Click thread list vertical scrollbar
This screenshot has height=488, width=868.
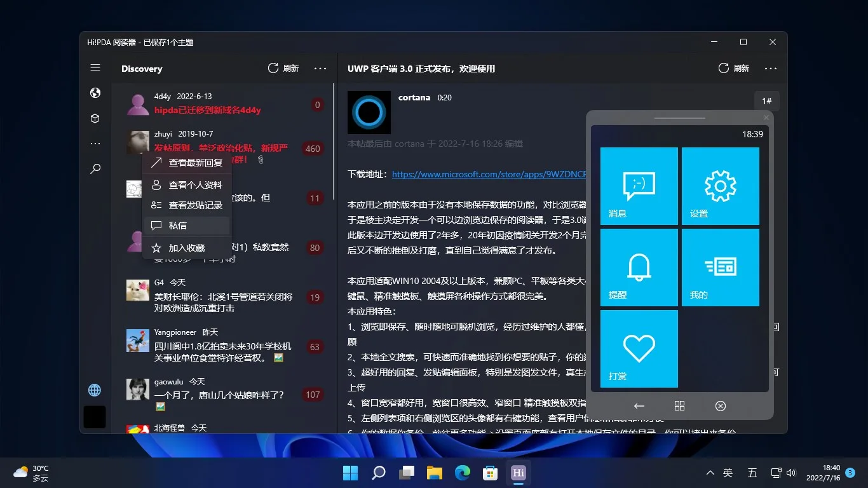(x=334, y=143)
